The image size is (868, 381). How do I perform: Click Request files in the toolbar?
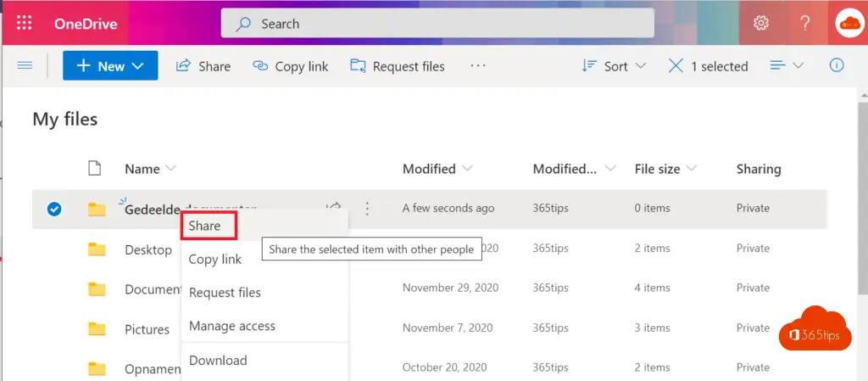tap(398, 66)
